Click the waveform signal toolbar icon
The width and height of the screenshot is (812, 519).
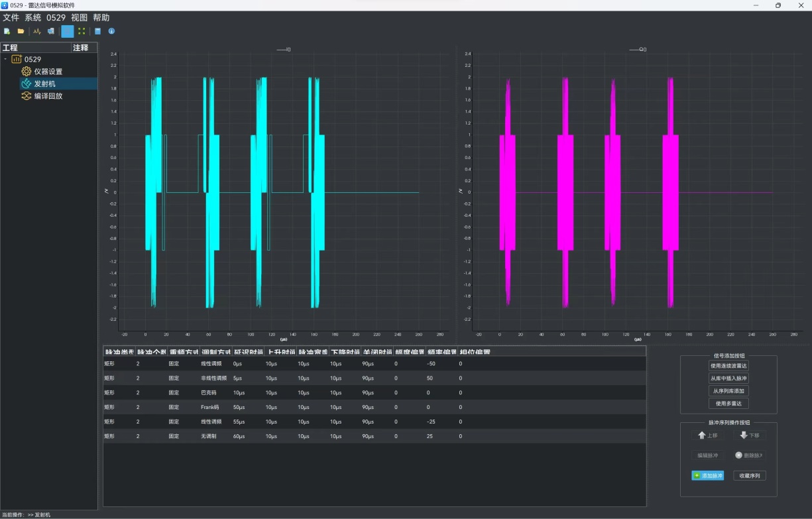point(37,31)
